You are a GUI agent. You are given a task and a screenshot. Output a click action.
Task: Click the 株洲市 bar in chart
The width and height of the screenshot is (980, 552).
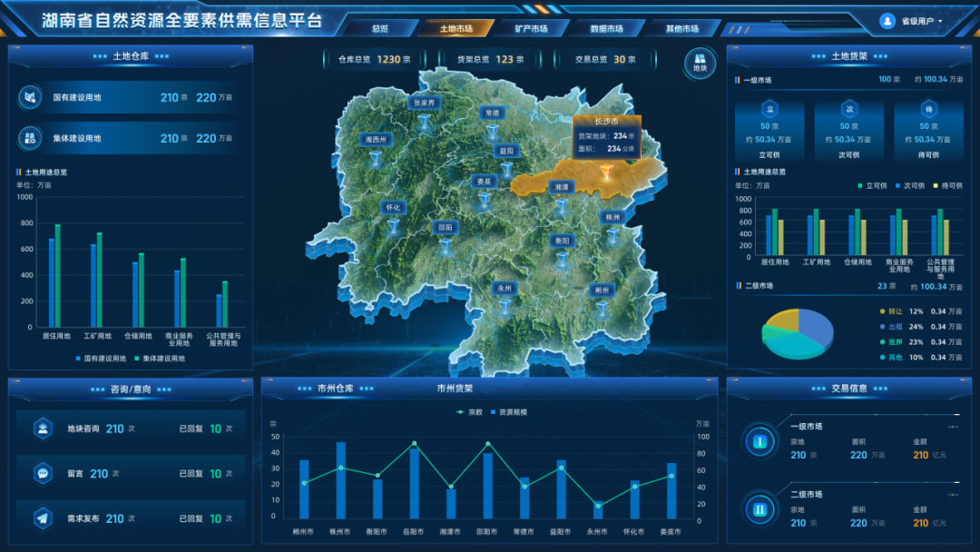pyautogui.click(x=340, y=480)
